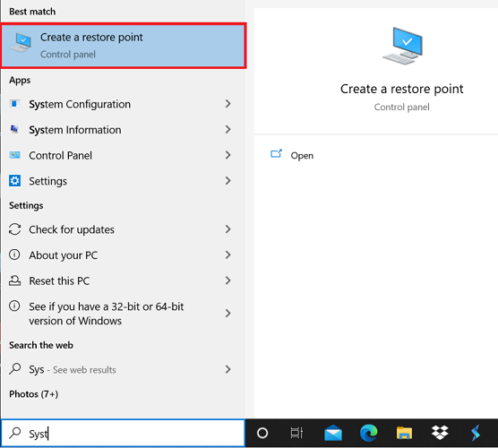Open Dropbox from the taskbar
498x448 pixels.
[440, 433]
